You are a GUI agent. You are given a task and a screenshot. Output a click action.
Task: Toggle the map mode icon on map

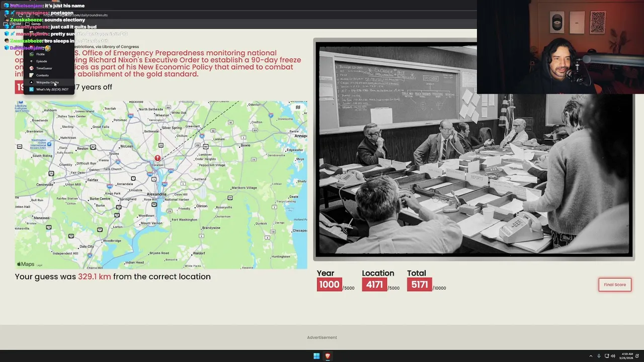pyautogui.click(x=298, y=107)
